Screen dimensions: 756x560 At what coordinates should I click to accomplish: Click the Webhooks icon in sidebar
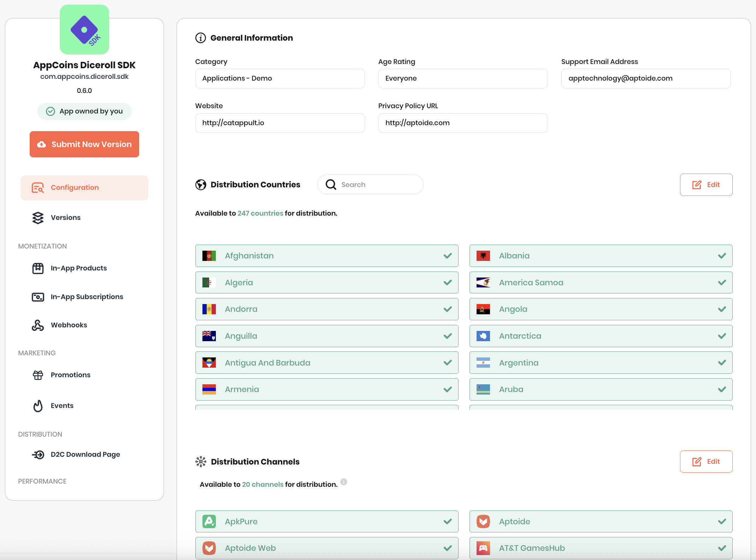tap(38, 325)
